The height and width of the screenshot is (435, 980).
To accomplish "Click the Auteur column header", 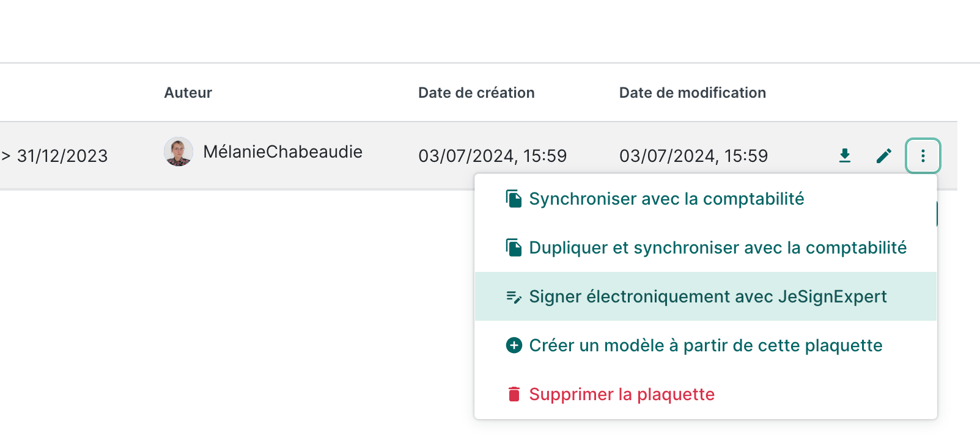I will 188,92.
